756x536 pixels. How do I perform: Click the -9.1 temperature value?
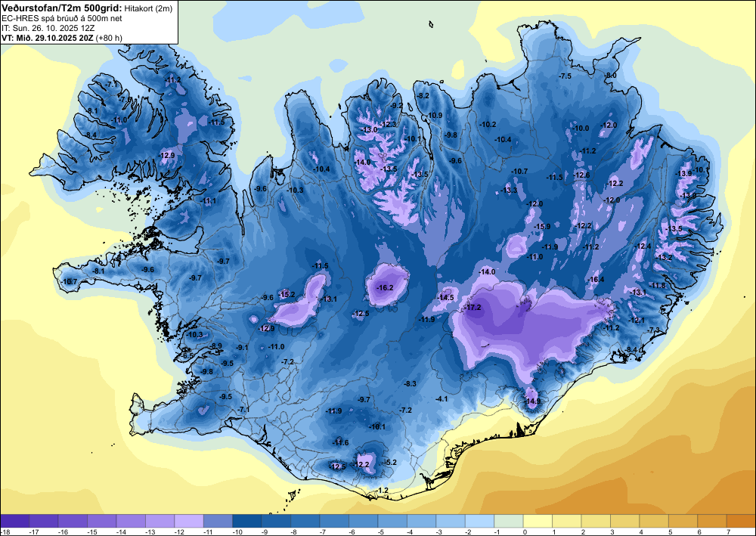(242, 348)
